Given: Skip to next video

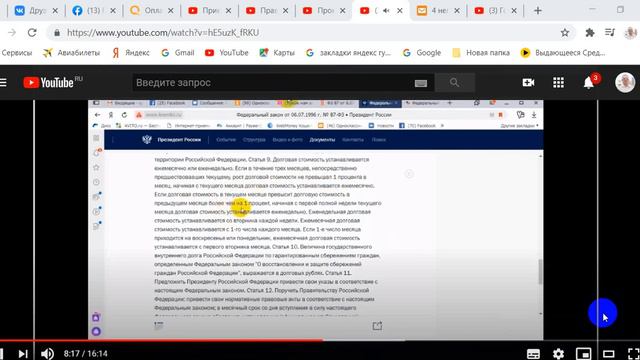Looking at the screenshot, I should coord(23,353).
